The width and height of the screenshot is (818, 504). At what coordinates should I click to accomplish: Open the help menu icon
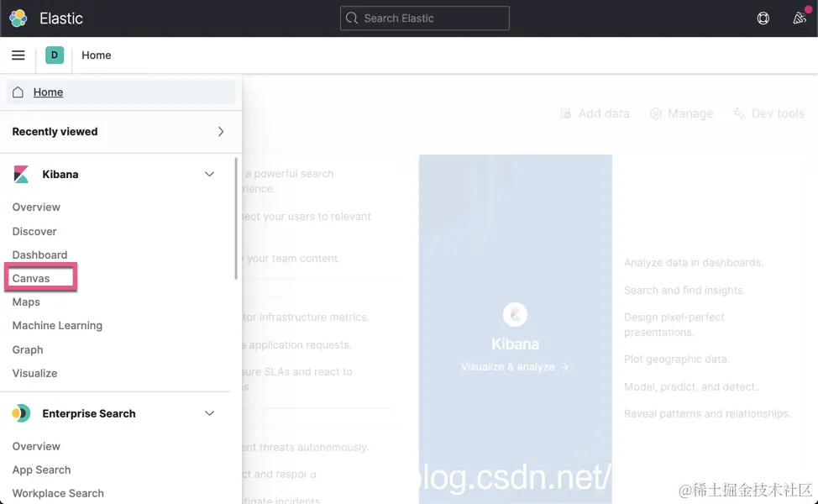tap(763, 18)
